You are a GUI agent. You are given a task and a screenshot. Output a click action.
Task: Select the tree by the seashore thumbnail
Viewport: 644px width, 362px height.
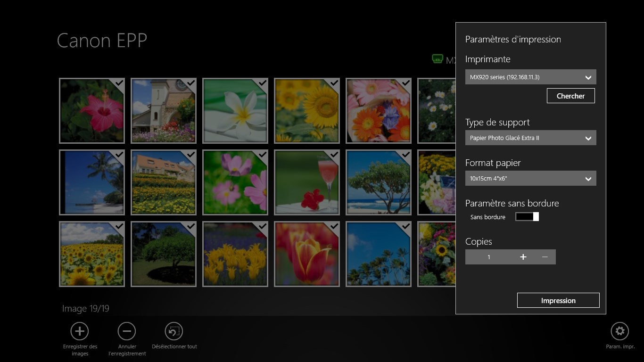[x=379, y=182]
